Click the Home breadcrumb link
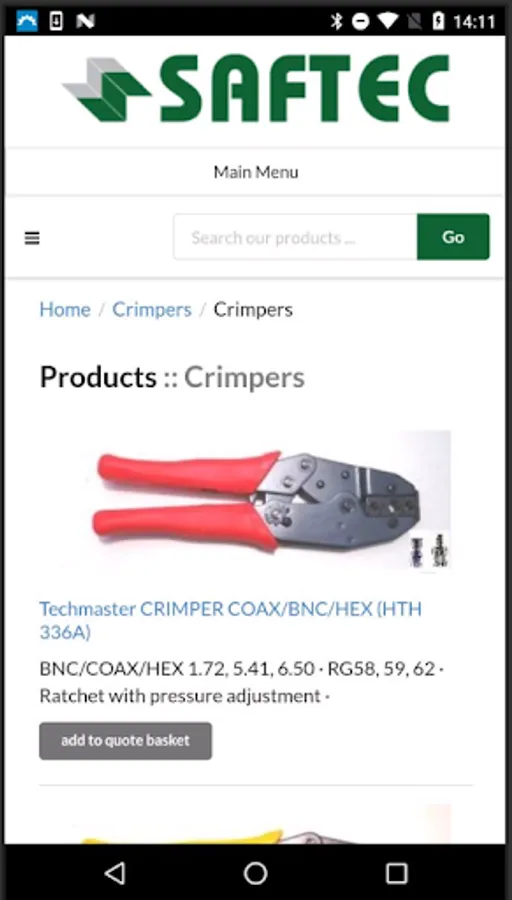The height and width of the screenshot is (900, 512). 65,310
